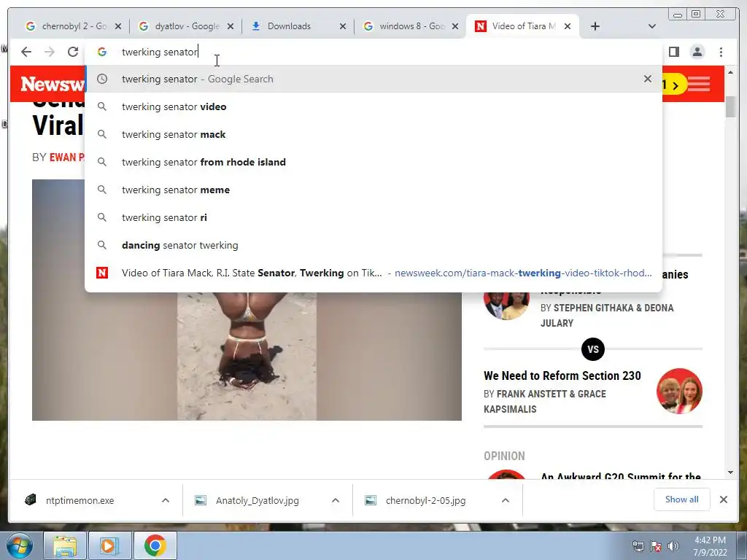Image resolution: width=747 pixels, height=560 pixels.
Task: Expand options for the ntptimemon.exe download
Action: click(x=166, y=500)
